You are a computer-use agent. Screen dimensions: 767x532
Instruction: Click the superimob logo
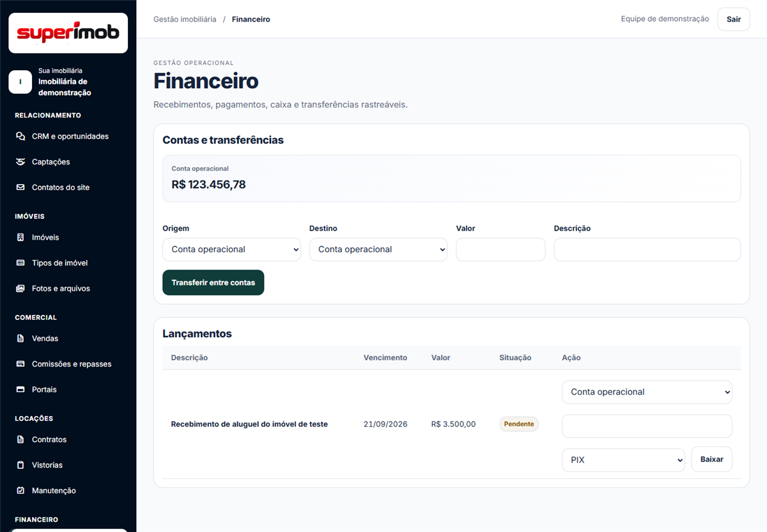(x=68, y=33)
